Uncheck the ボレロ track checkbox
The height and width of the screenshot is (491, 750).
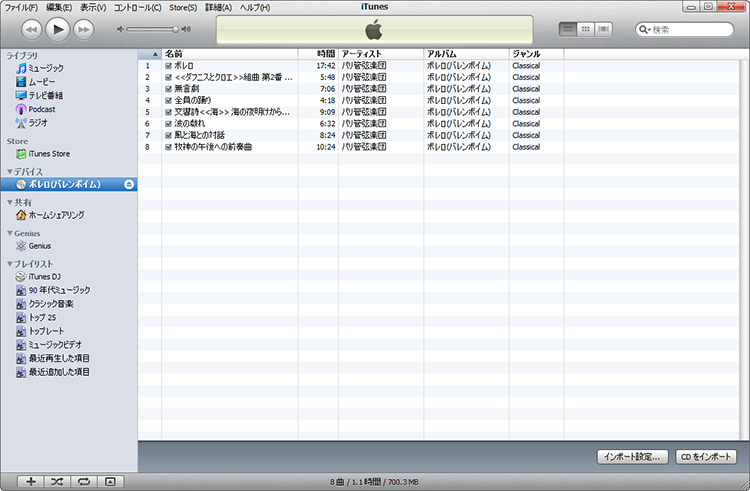pos(168,66)
